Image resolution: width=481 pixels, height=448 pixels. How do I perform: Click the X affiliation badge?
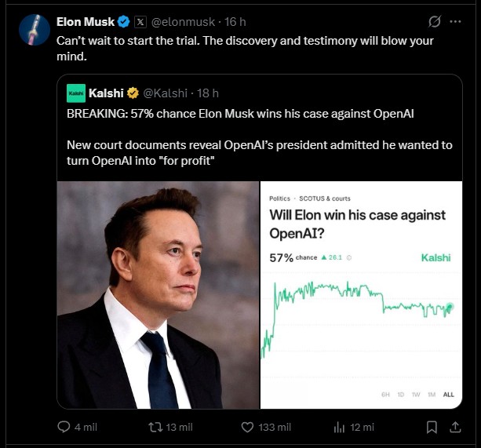pyautogui.click(x=140, y=21)
